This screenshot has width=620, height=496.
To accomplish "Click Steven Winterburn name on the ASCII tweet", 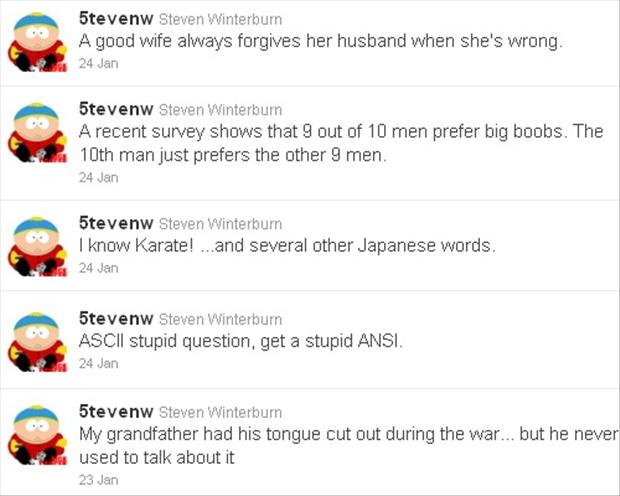I will coord(221,320).
